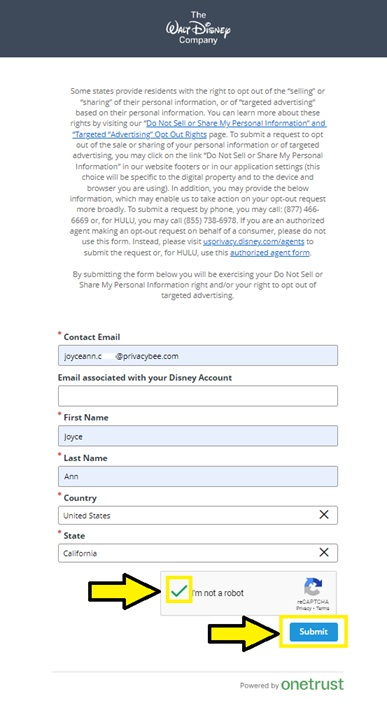387x708 pixels.
Task: Select the Last Name input field
Action: coord(198,476)
